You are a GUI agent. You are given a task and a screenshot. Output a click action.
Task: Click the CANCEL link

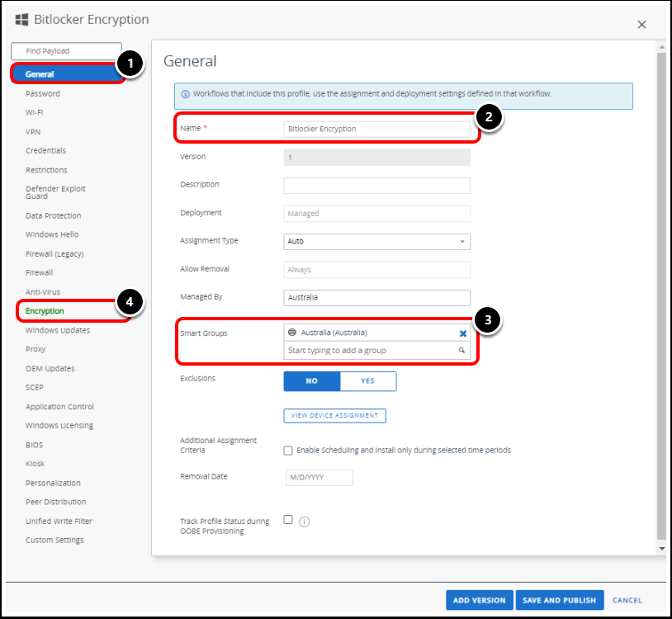(627, 600)
